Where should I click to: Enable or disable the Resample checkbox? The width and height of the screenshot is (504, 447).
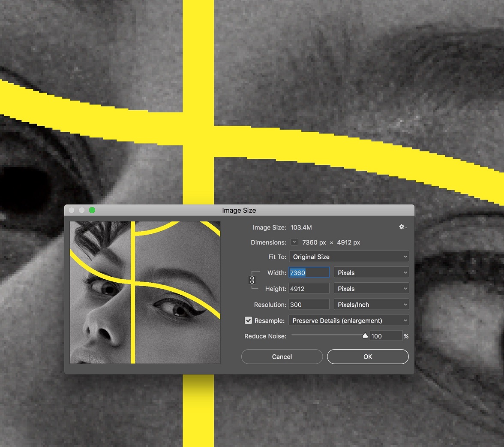click(249, 320)
